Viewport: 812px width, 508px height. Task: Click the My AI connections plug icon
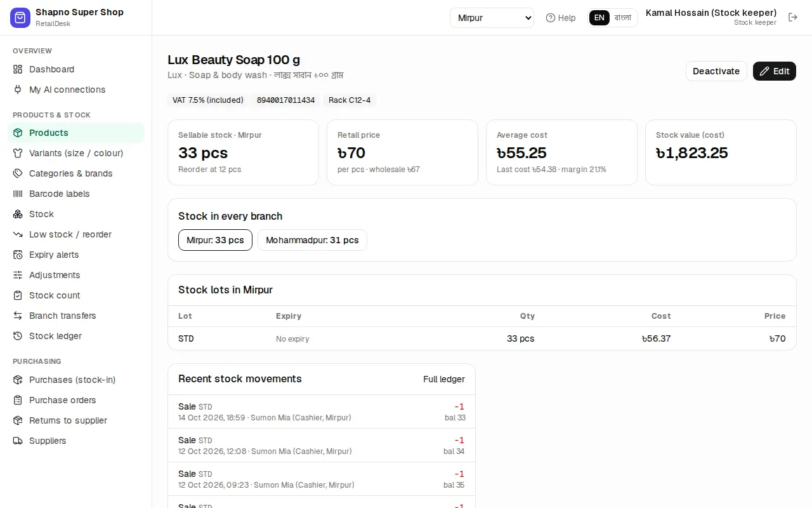[x=18, y=90]
